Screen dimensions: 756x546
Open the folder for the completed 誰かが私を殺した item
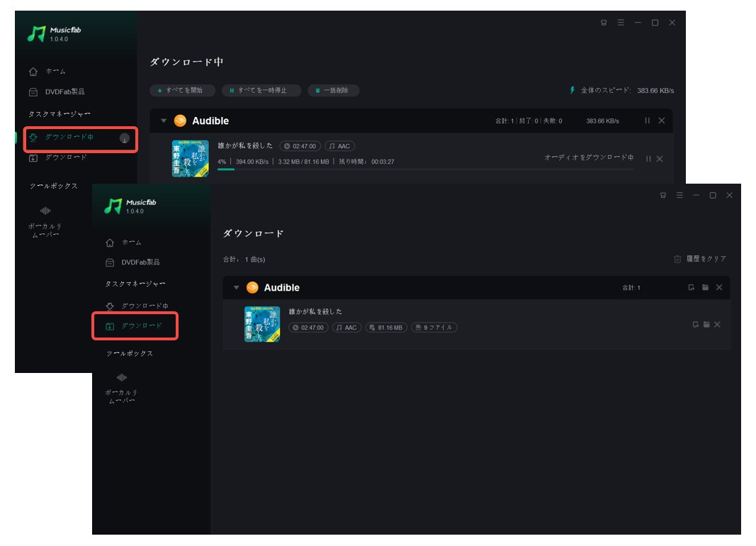point(706,325)
